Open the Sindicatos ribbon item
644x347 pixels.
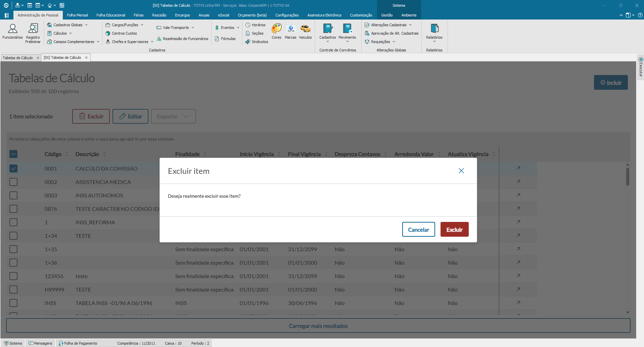click(x=257, y=42)
